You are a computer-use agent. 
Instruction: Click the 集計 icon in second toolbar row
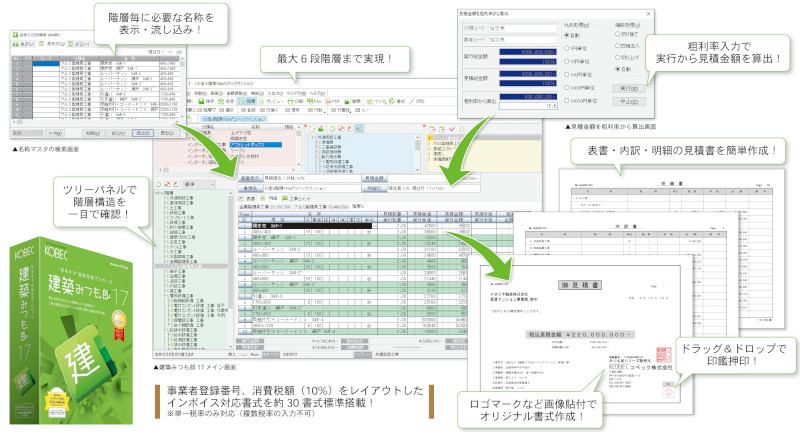pos(221,110)
